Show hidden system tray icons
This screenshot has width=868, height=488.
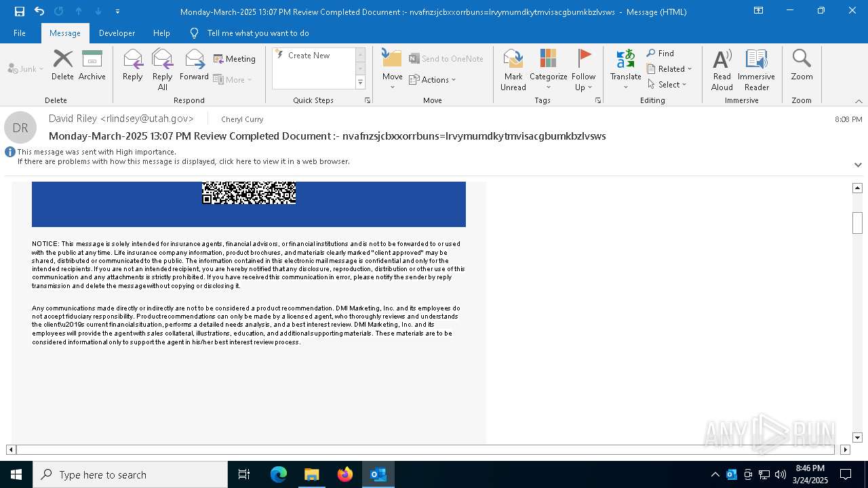click(x=715, y=474)
